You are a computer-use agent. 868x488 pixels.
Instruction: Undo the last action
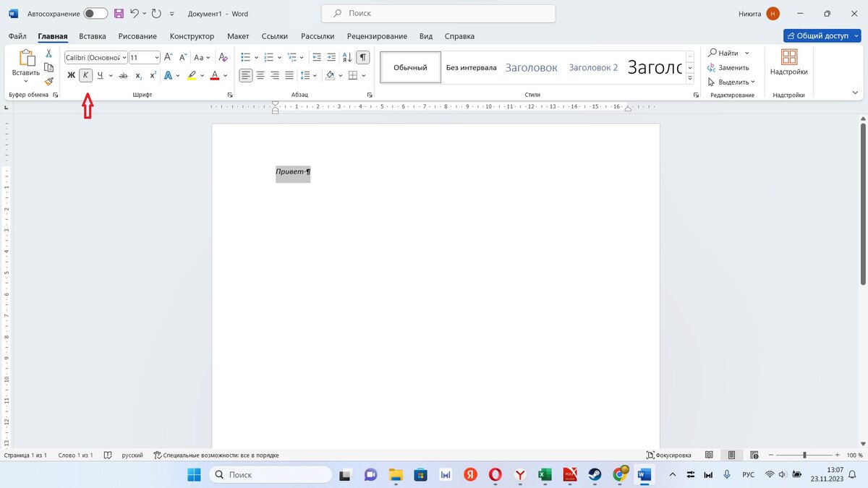[135, 14]
